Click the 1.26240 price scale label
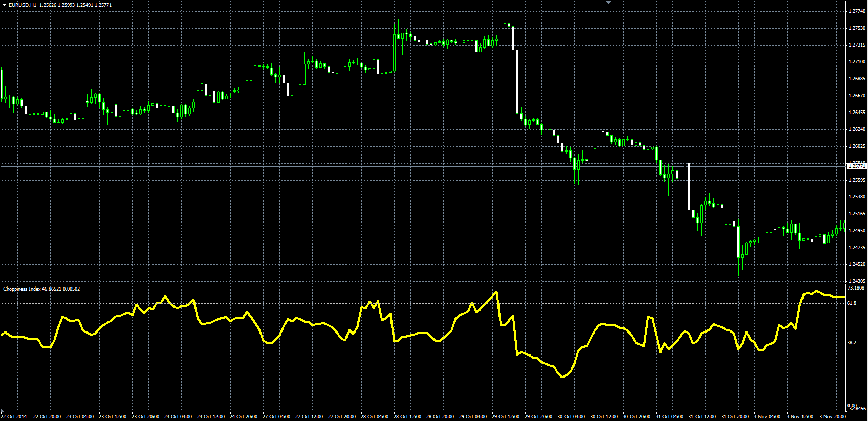868x421 pixels. [857, 129]
